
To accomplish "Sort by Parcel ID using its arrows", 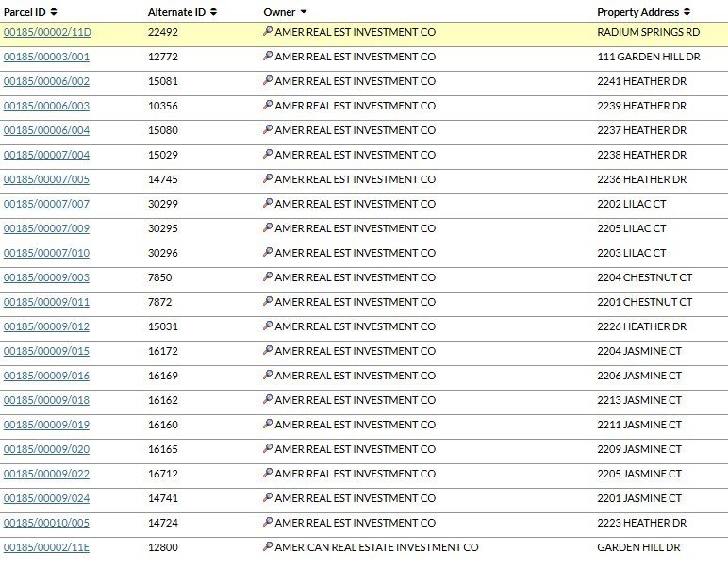I will [x=54, y=12].
